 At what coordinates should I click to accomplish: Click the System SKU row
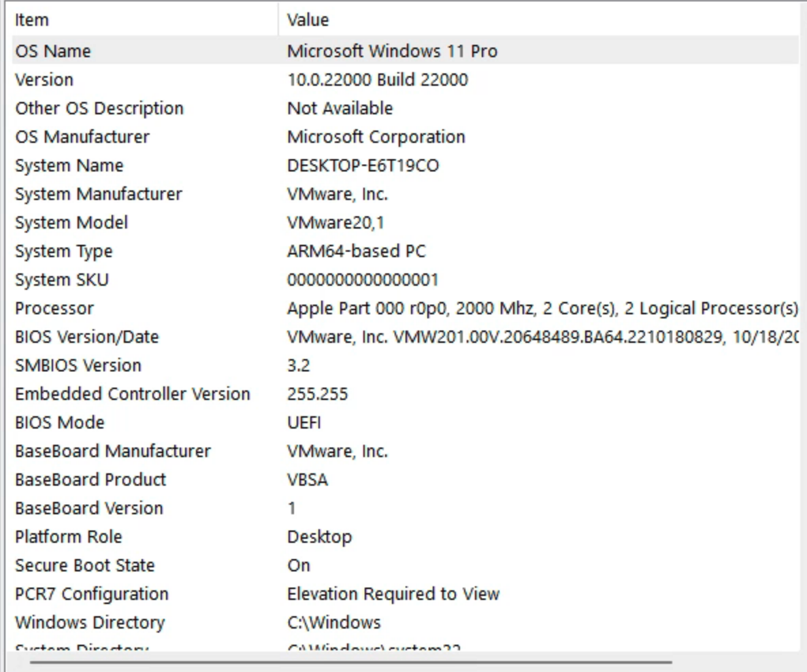(62, 280)
